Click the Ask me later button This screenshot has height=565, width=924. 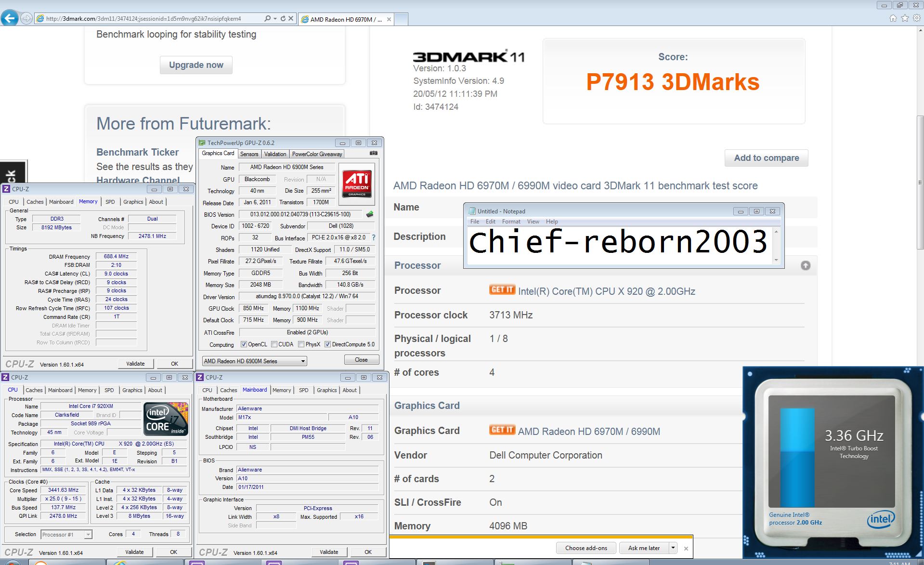pyautogui.click(x=644, y=548)
